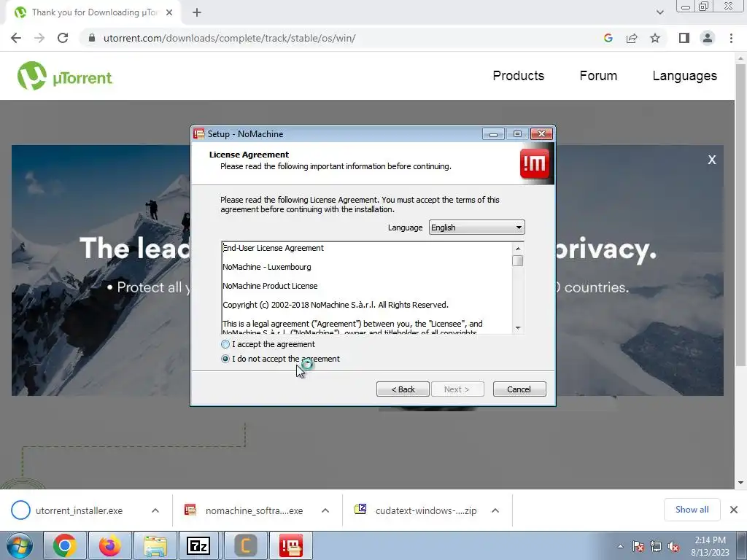This screenshot has height=560, width=747.
Task: Click the NoMachine setup title bar icon
Action: coord(198,134)
